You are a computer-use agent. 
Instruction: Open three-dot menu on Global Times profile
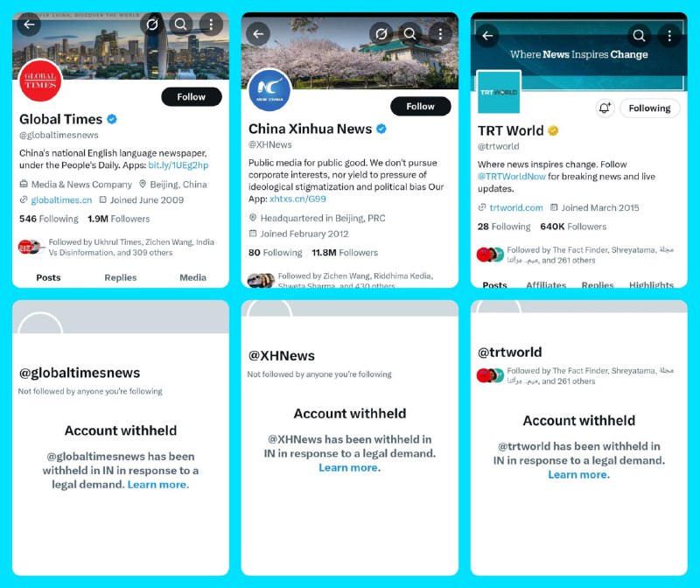click(211, 24)
